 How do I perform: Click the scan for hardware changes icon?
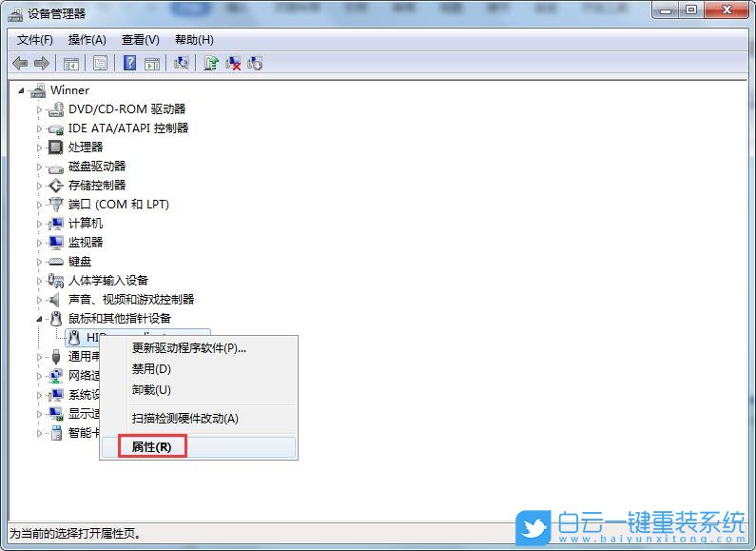(x=182, y=63)
